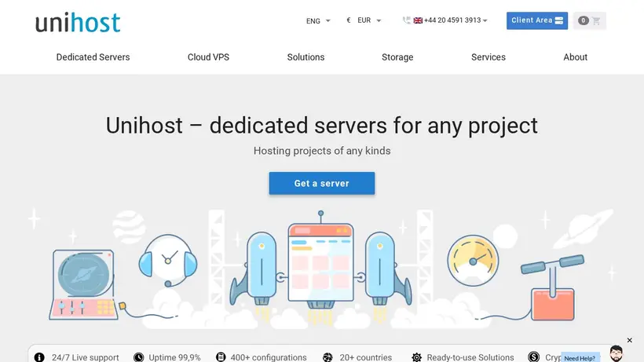Click the crypto dollar coin icon
This screenshot has width=644, height=362.
(x=533, y=357)
